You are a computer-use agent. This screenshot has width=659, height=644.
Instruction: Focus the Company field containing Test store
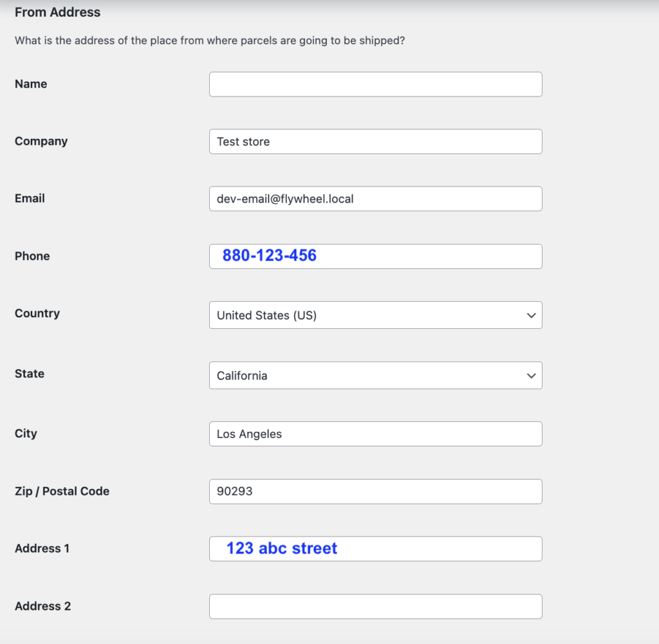coord(375,142)
